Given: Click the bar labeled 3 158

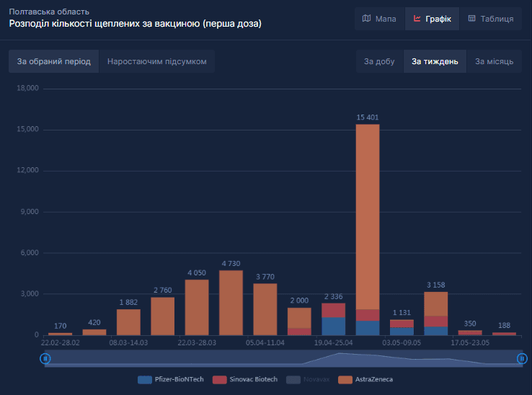Looking at the screenshot, I should [x=436, y=314].
